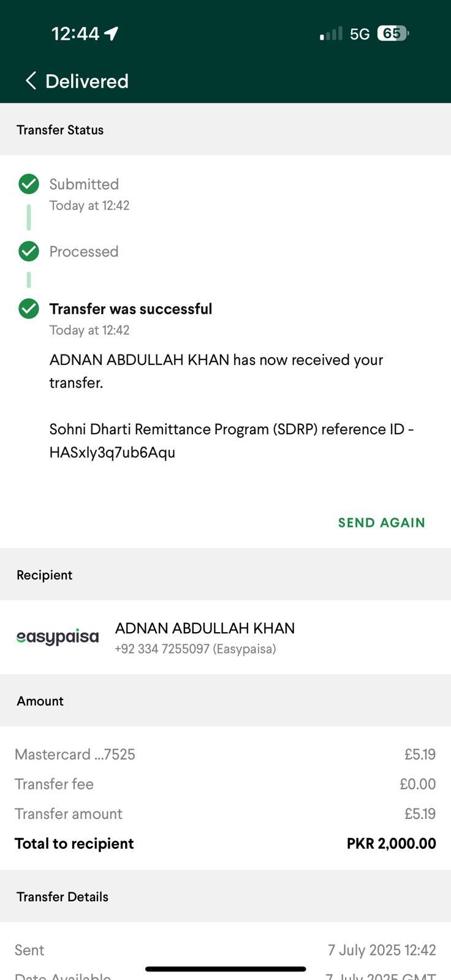This screenshot has width=451, height=980.
Task: Tap the SDRP reference ID HASxly3q7ub6Aqu
Action: click(x=112, y=452)
